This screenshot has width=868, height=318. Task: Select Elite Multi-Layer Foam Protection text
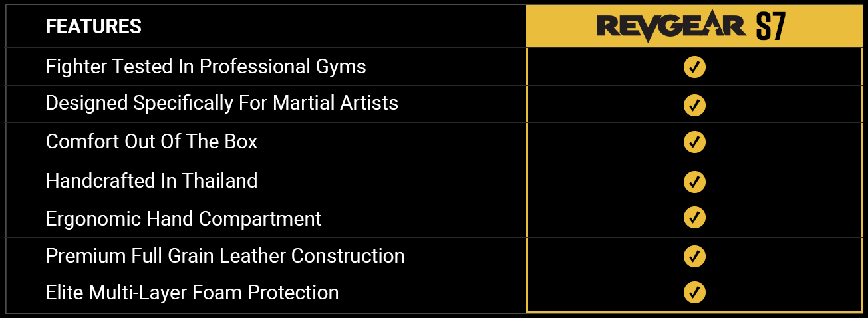pyautogui.click(x=192, y=293)
